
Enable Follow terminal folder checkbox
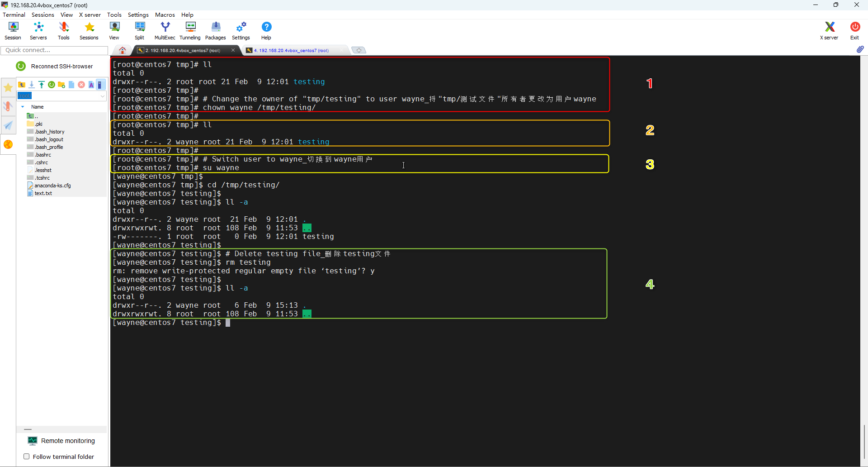pyautogui.click(x=27, y=457)
